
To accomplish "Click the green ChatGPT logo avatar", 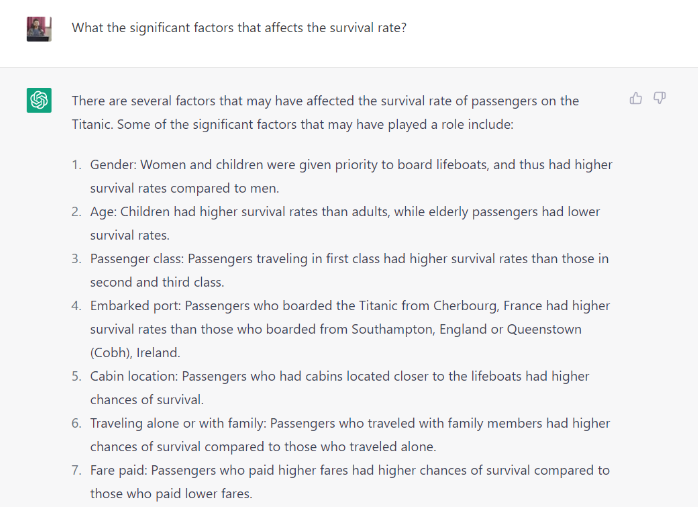I will tap(39, 100).
